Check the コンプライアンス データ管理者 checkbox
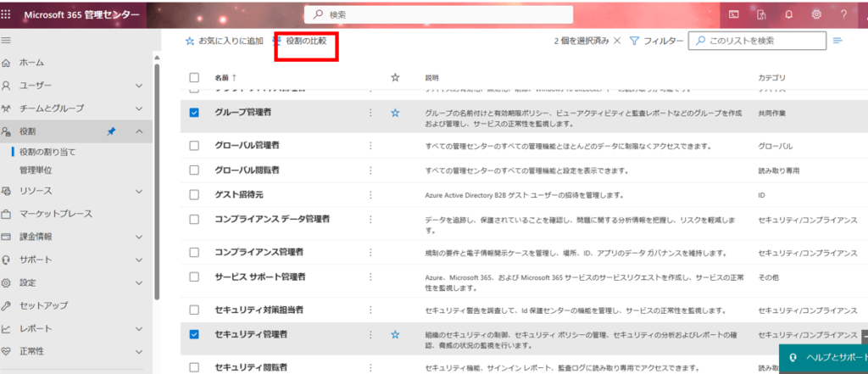Image resolution: width=868 pixels, height=374 pixels. pos(194,220)
